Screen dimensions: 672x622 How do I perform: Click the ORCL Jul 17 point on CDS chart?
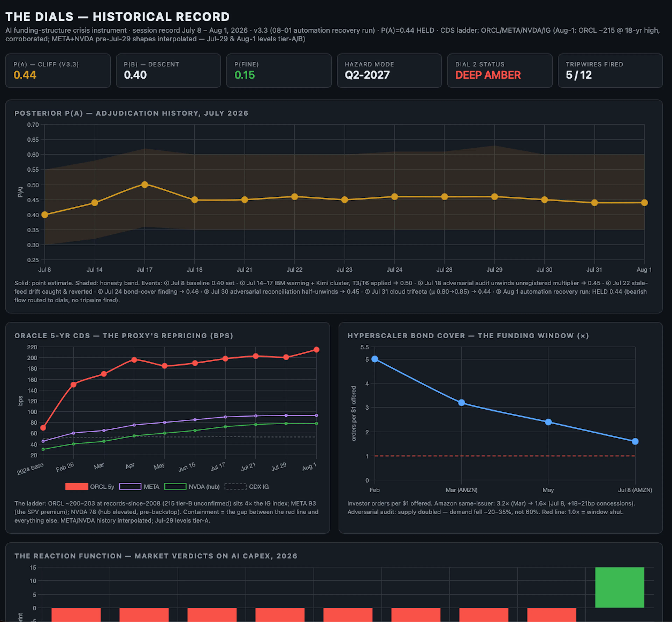tap(225, 359)
